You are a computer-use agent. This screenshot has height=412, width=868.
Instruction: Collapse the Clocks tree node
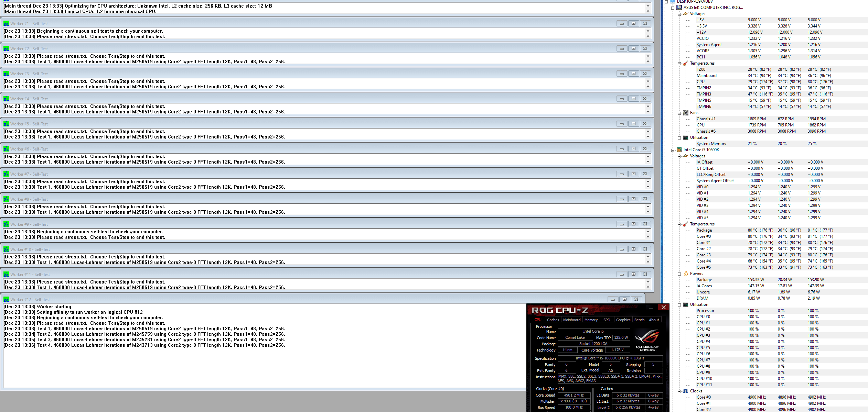point(679,391)
